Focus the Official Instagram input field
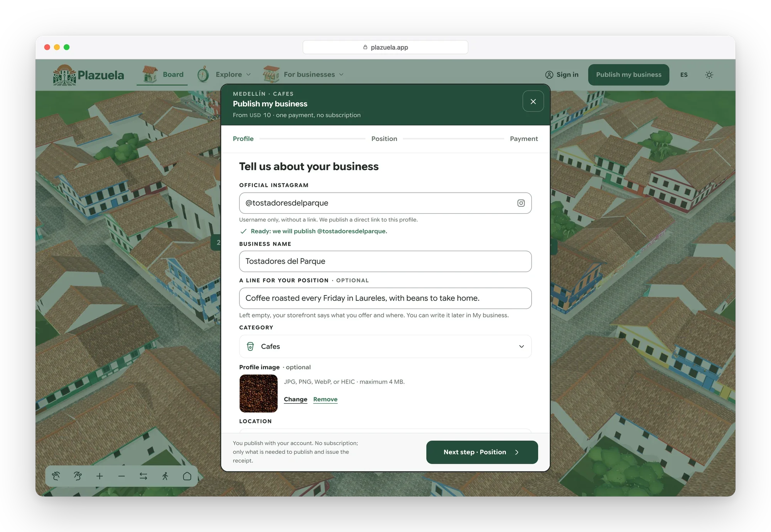 pos(385,203)
